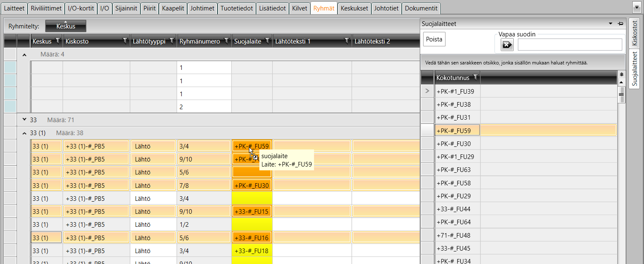Expand the collapsed group 33
This screenshot has width=644, height=264.
click(x=24, y=120)
